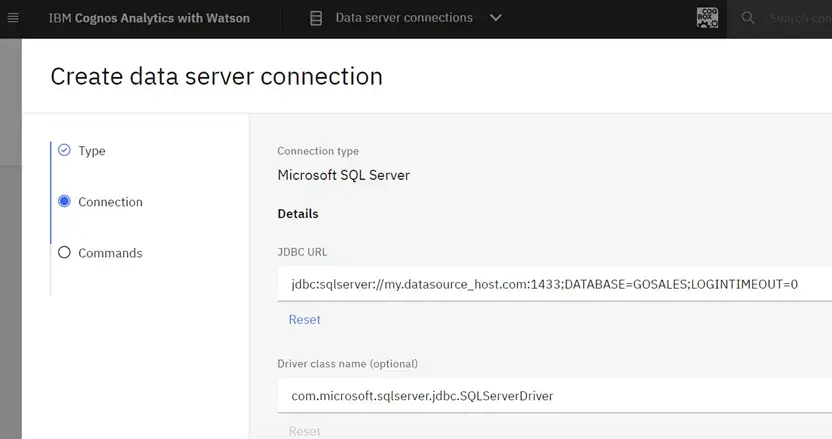
Task: Click the JDBC URL label
Action: click(302, 252)
